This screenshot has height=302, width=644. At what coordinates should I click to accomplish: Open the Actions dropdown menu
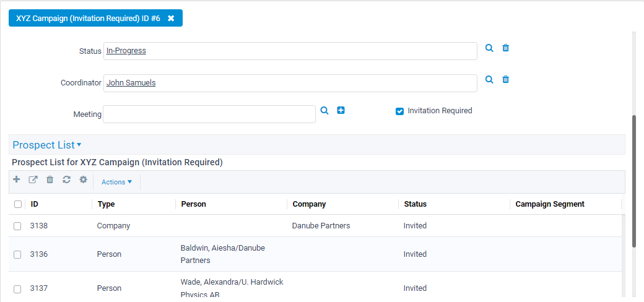click(116, 182)
